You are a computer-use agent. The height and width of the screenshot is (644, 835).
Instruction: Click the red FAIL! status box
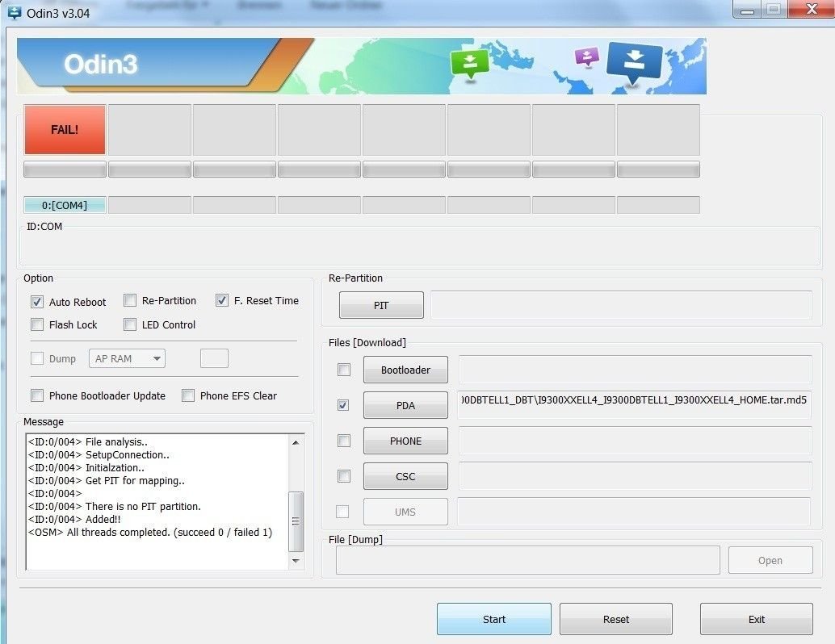tap(65, 129)
